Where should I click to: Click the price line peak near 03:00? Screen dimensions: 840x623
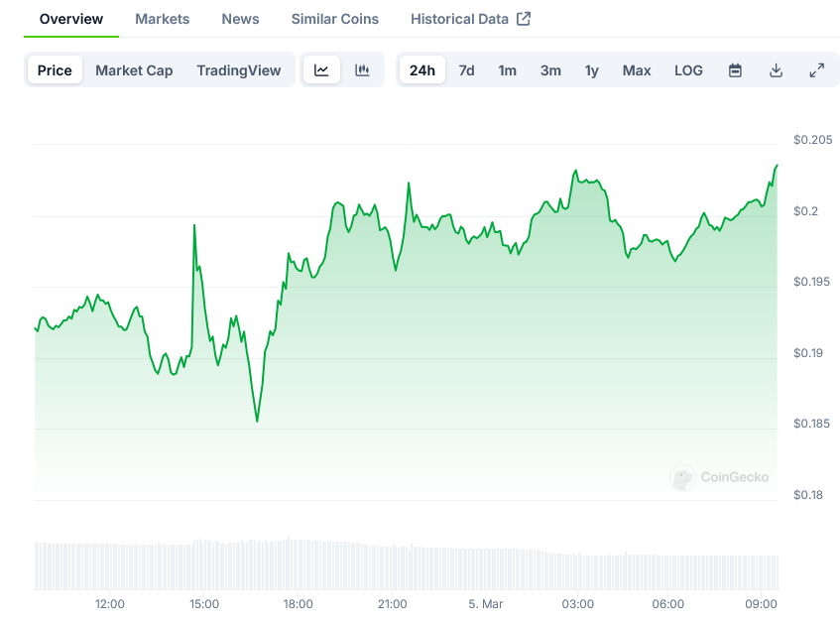(576, 172)
